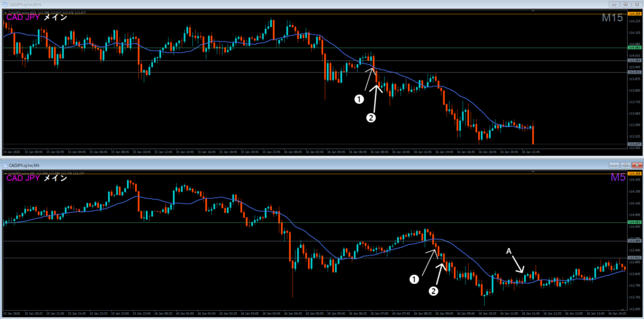
Task: Minimize the CADJPY M5 chart window
Action: tap(615, 165)
